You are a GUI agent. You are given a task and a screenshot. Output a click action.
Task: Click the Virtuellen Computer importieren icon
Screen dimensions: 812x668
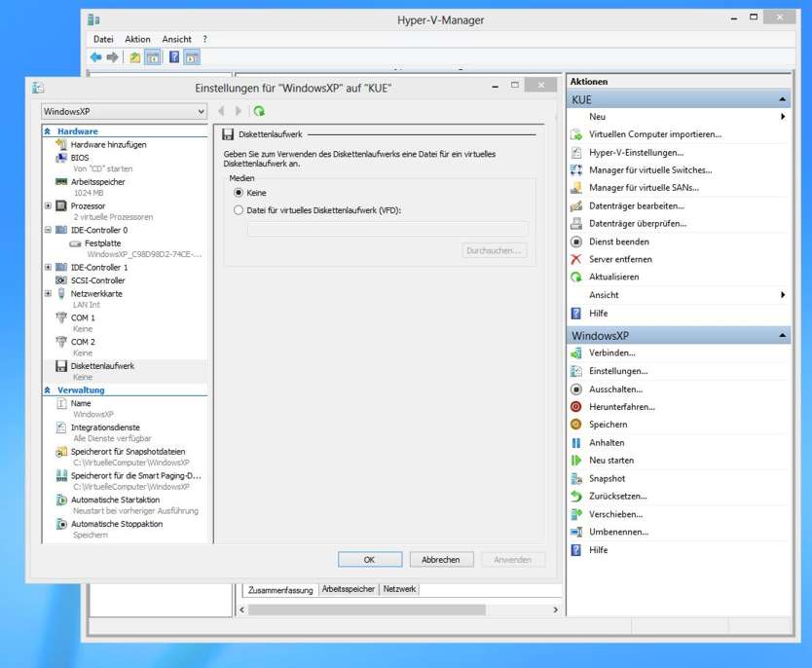(575, 134)
